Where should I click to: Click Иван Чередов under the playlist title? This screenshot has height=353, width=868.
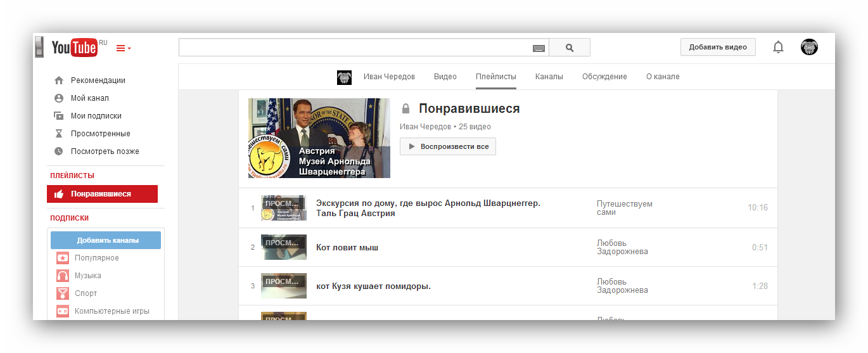pyautogui.click(x=425, y=127)
